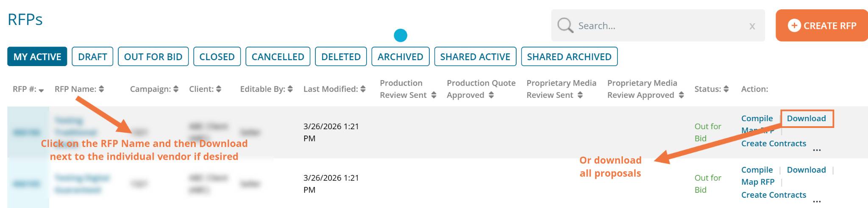Switch to the Out For Bid tab
868x208 pixels.
[153, 57]
